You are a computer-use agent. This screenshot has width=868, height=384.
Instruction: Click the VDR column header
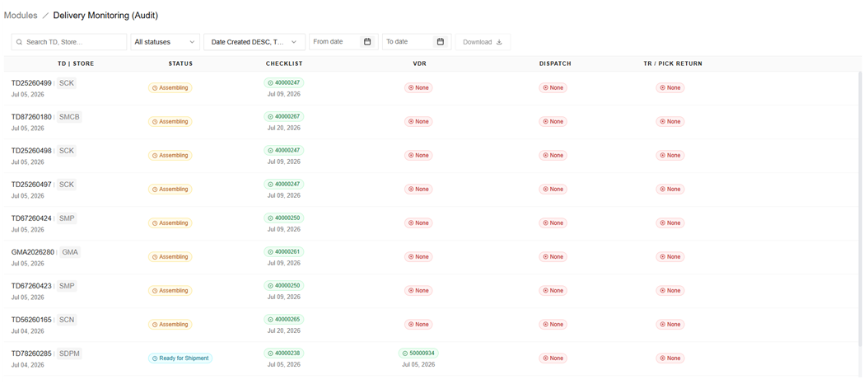[x=420, y=63]
